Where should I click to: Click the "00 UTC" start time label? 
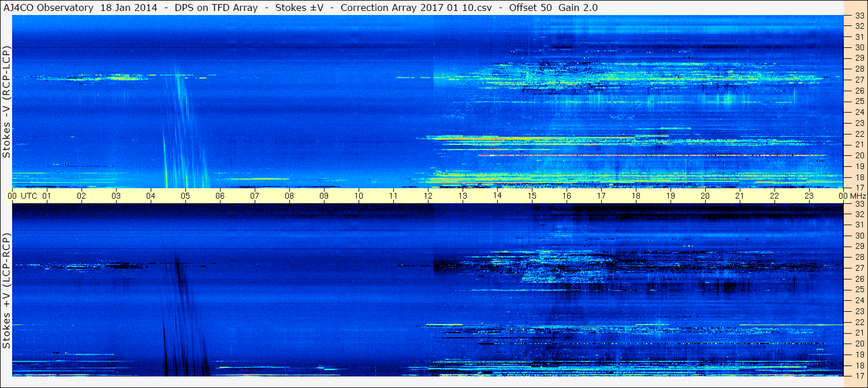point(23,196)
